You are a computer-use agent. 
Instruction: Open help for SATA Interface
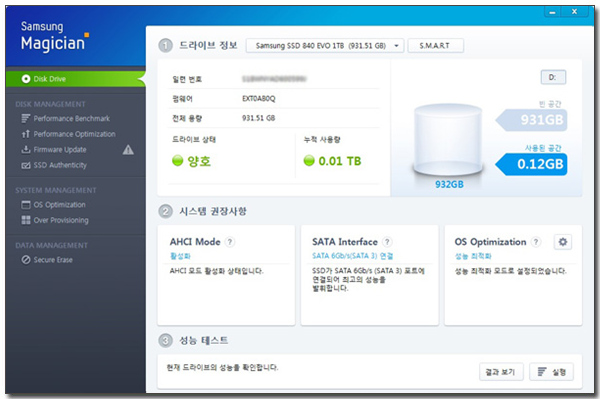387,242
